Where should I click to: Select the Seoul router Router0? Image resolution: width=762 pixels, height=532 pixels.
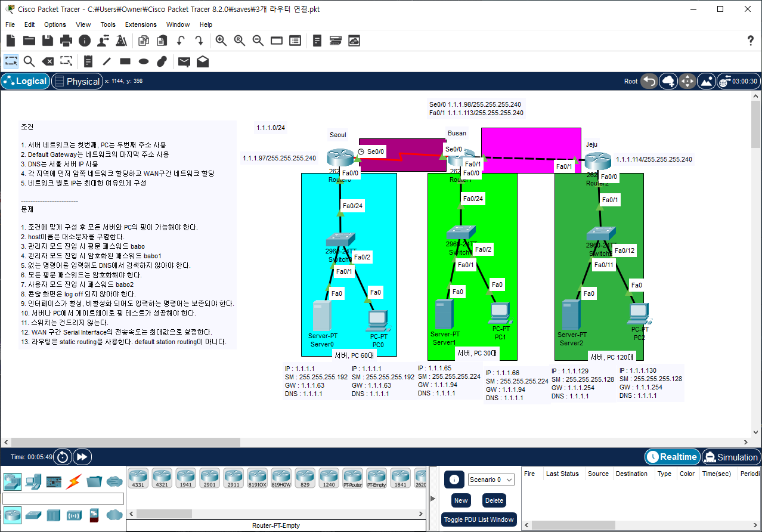[x=340, y=158]
